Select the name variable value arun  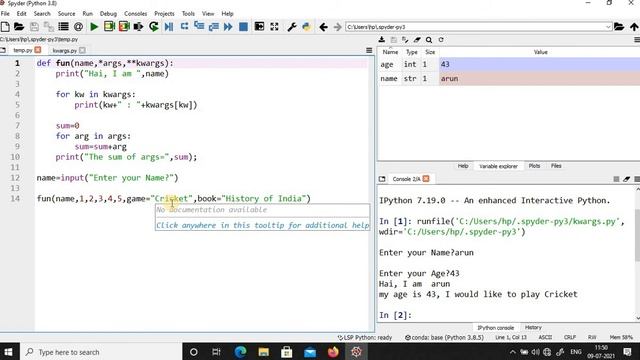tap(540, 78)
